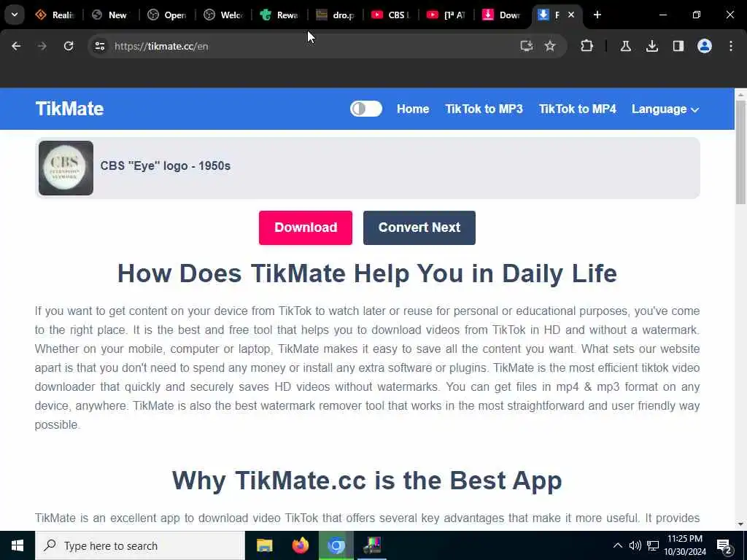Switch to the Dow tab
Screen dimensions: 747x560
pos(501,15)
